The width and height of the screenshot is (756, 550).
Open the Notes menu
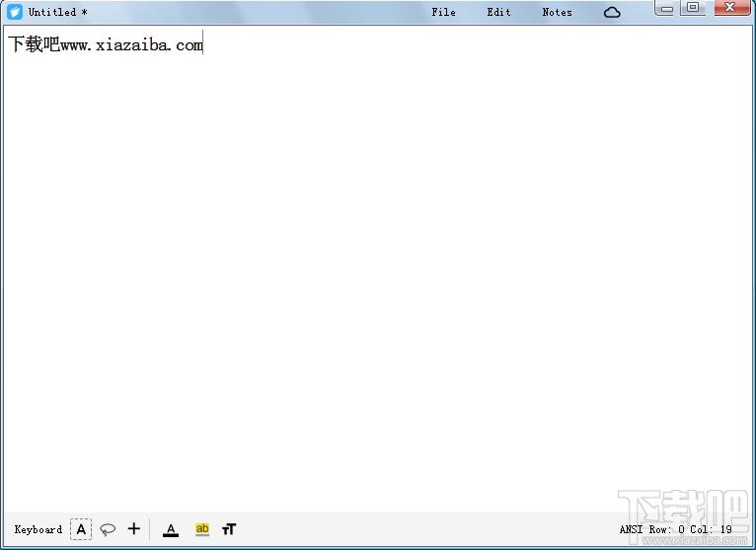coord(557,12)
